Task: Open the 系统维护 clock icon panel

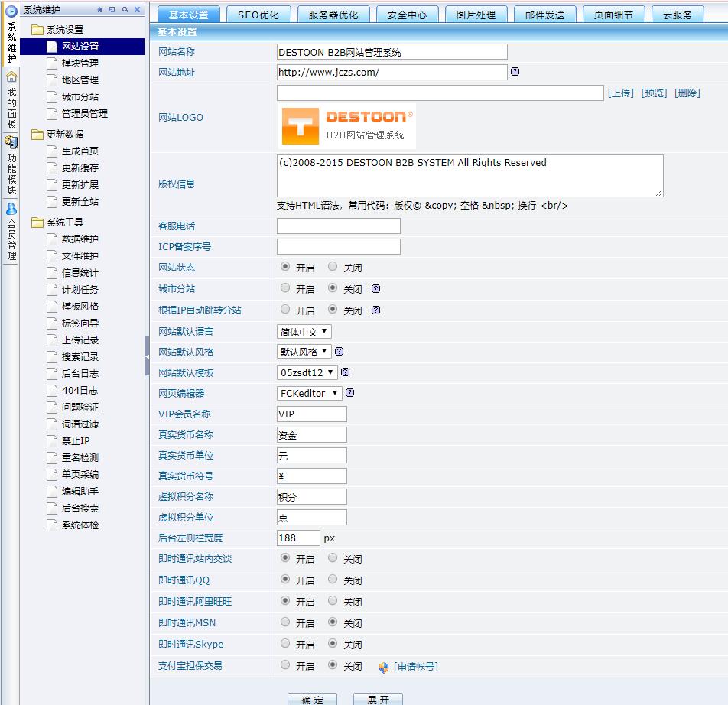Action: pos(11,10)
